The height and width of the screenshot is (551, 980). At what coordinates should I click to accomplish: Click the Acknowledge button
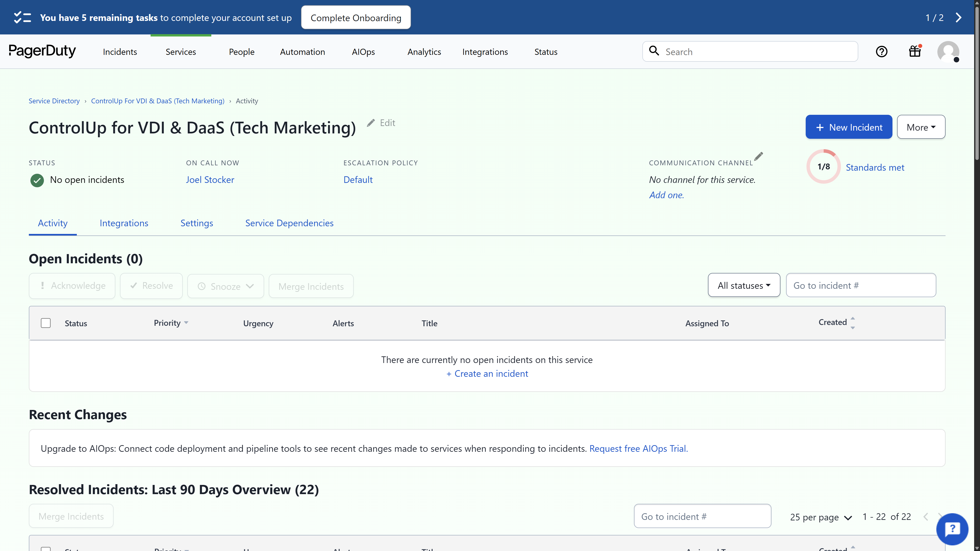coord(72,286)
